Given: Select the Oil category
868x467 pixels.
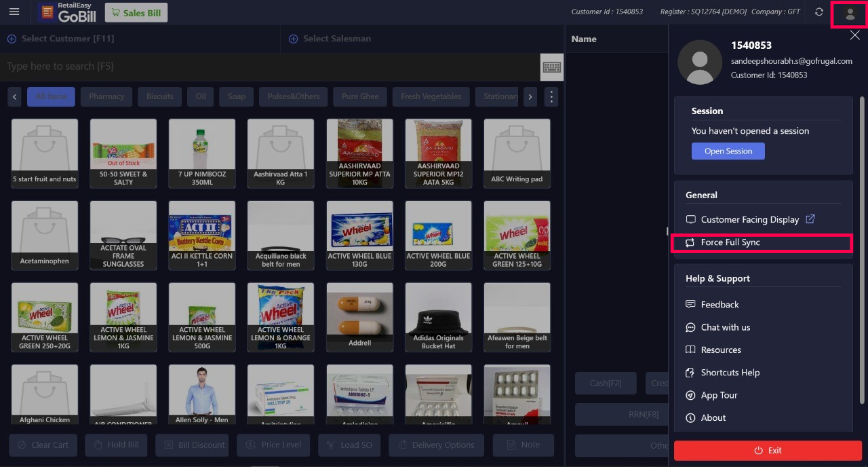Looking at the screenshot, I should click(x=201, y=96).
